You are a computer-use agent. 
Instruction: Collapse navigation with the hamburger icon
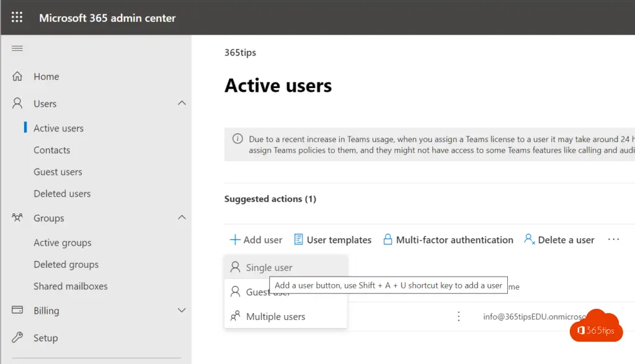point(17,48)
